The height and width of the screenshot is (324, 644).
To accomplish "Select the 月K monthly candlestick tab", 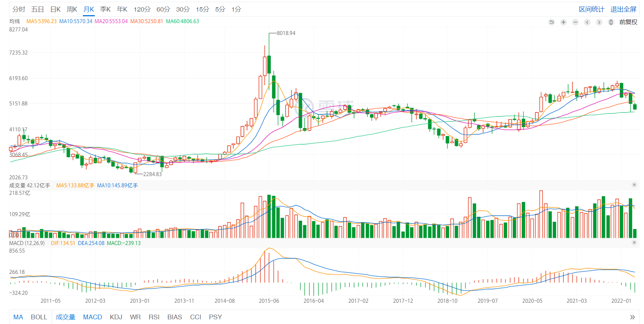I will click(89, 9).
